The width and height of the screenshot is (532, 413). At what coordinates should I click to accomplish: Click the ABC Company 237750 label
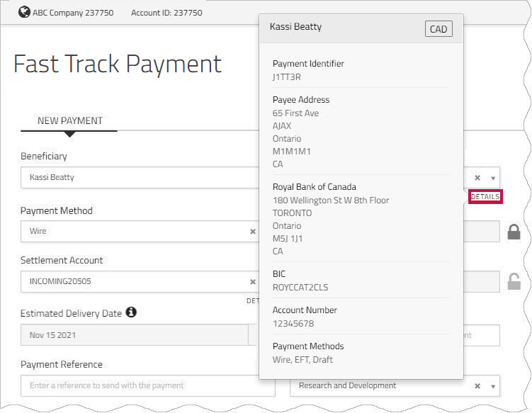click(x=73, y=13)
